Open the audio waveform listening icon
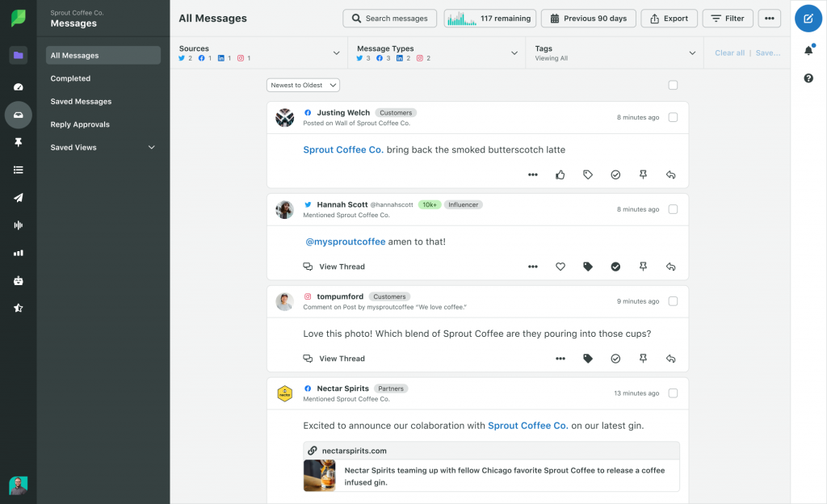This screenshot has height=504, width=827. pos(19,225)
